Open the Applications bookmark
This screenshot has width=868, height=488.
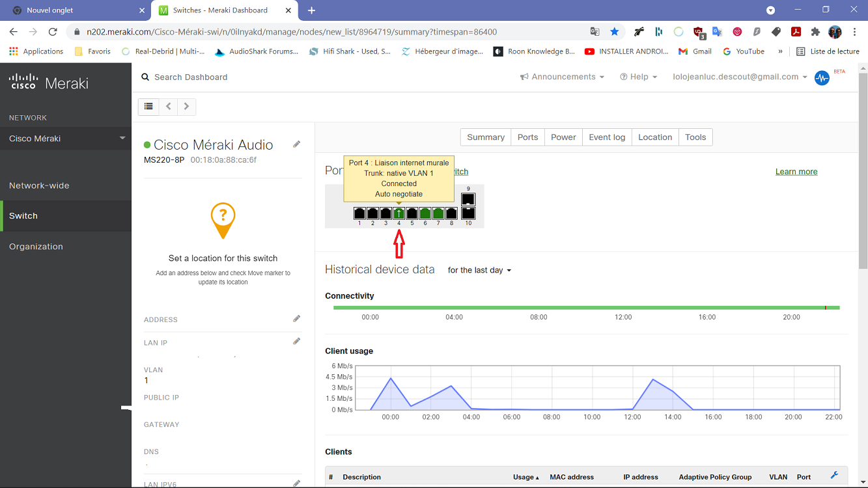pos(36,51)
